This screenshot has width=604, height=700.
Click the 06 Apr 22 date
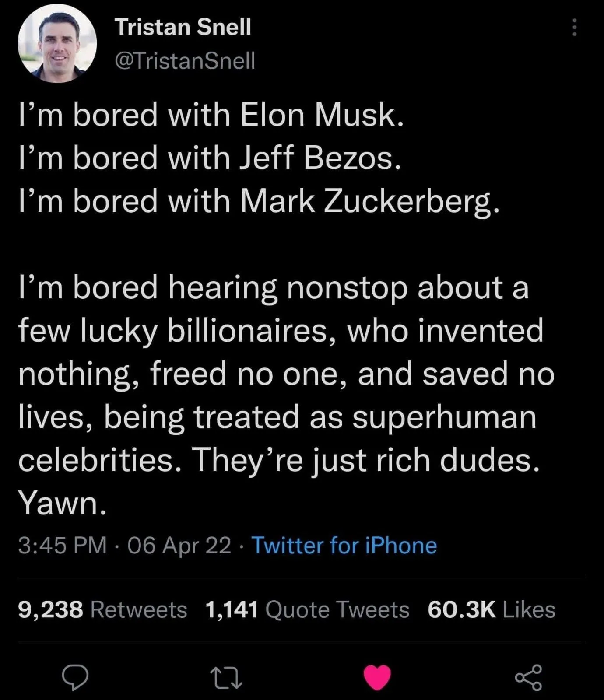tap(179, 546)
